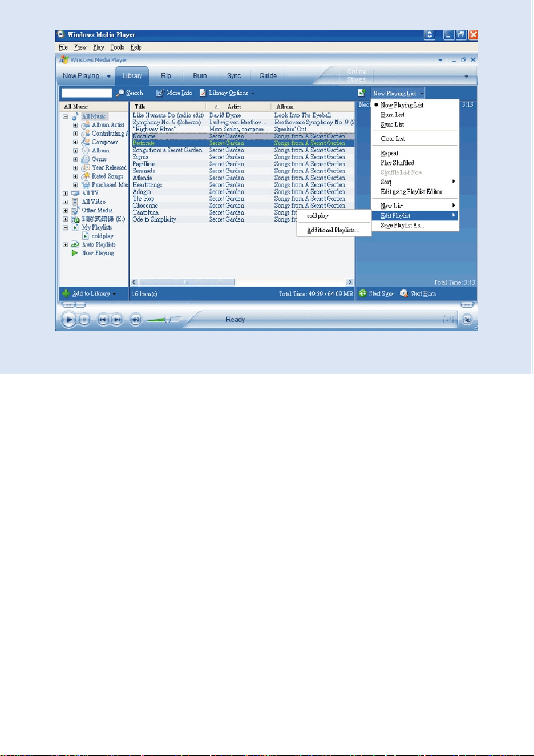Open the Play menu

(99, 47)
